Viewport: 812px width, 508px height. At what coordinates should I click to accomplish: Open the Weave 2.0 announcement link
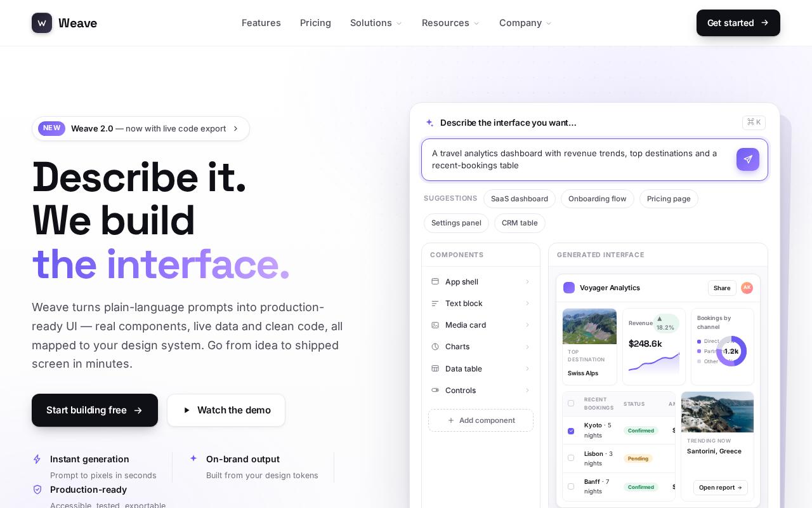pyautogui.click(x=141, y=128)
